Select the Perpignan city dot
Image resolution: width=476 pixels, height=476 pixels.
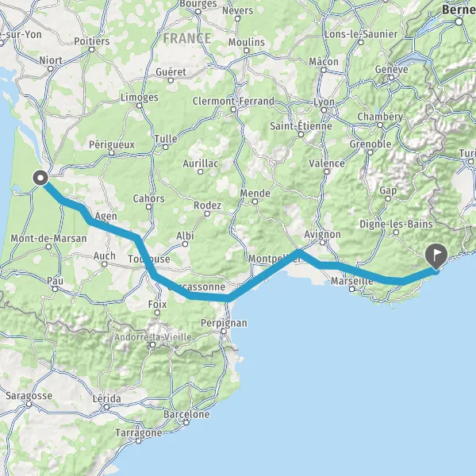pos(224,331)
